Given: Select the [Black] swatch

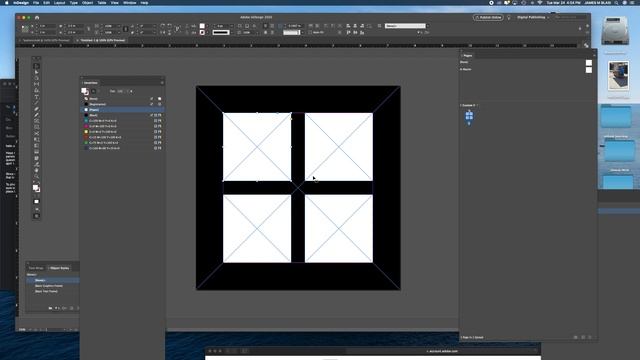Looking at the screenshot, I should point(122,115).
